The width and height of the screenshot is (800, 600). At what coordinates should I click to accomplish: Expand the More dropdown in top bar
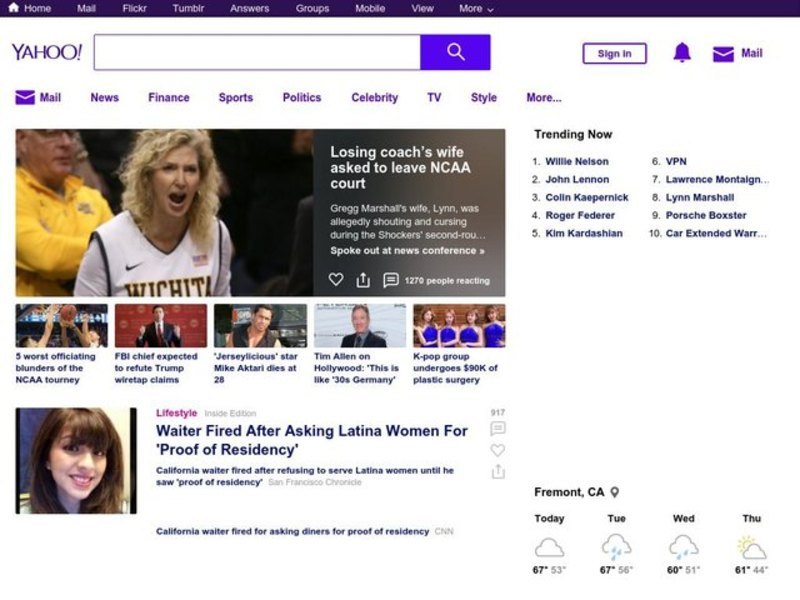coord(476,8)
